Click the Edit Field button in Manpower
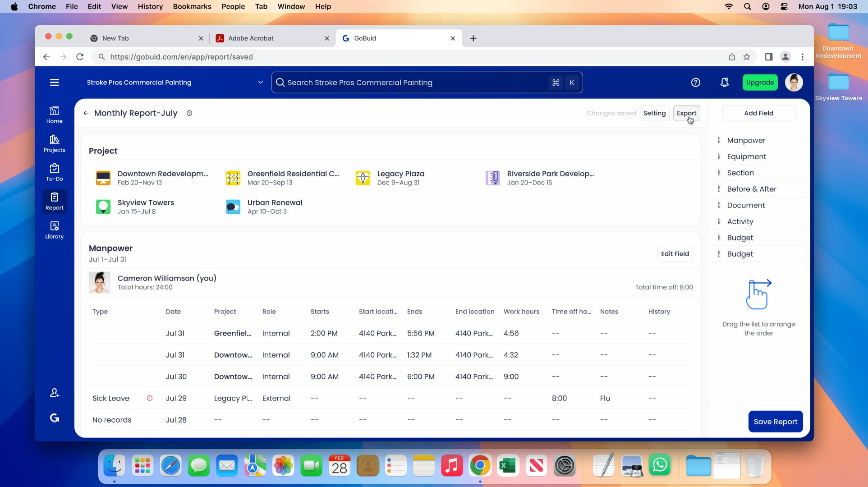 pyautogui.click(x=675, y=254)
